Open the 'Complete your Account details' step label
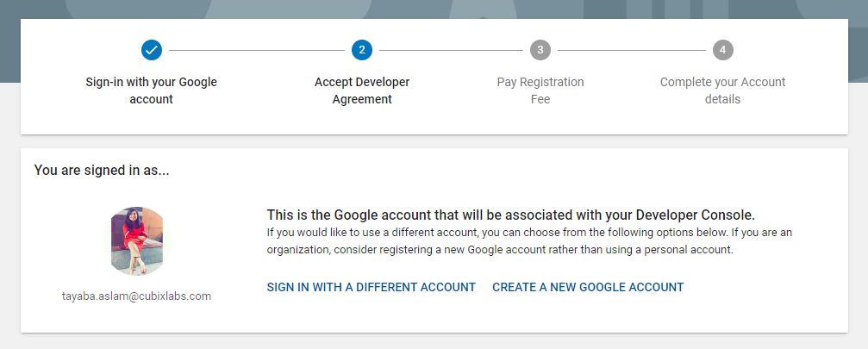Image resolution: width=868 pixels, height=349 pixels. point(722,90)
